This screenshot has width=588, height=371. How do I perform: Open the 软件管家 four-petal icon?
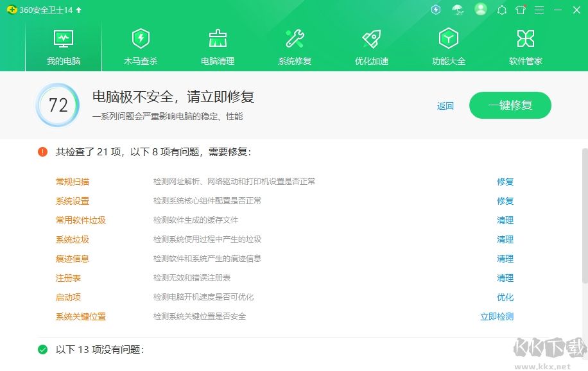click(x=525, y=39)
